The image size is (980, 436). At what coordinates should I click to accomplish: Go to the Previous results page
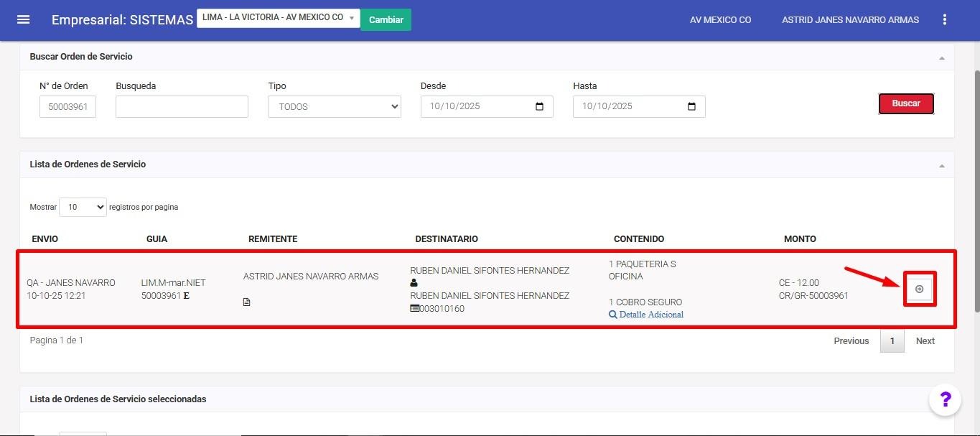(x=851, y=341)
